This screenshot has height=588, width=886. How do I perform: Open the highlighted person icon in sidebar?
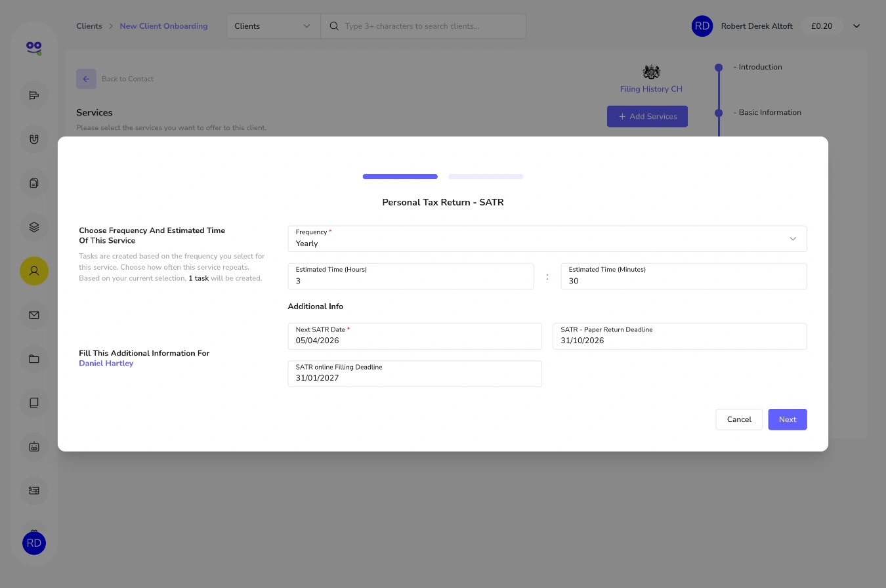tap(34, 270)
